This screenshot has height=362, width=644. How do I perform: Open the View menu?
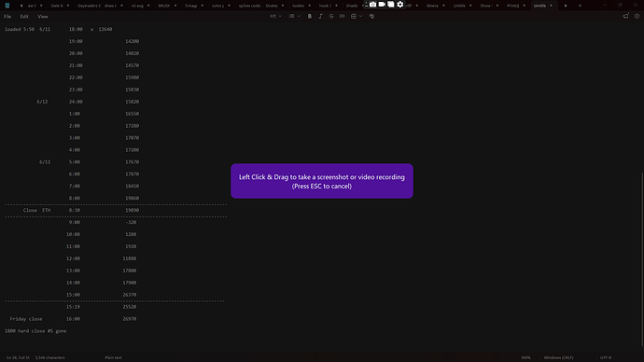(x=43, y=17)
